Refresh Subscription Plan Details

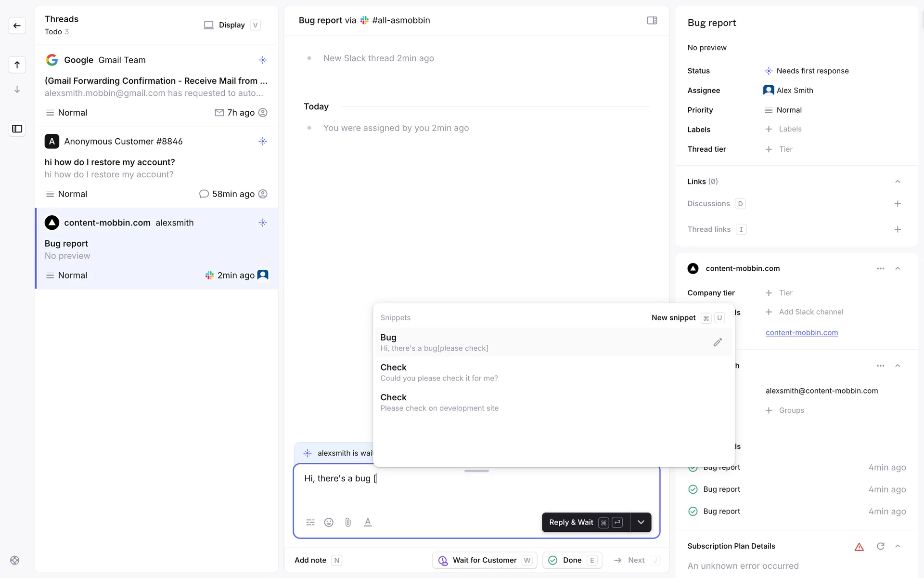880,546
